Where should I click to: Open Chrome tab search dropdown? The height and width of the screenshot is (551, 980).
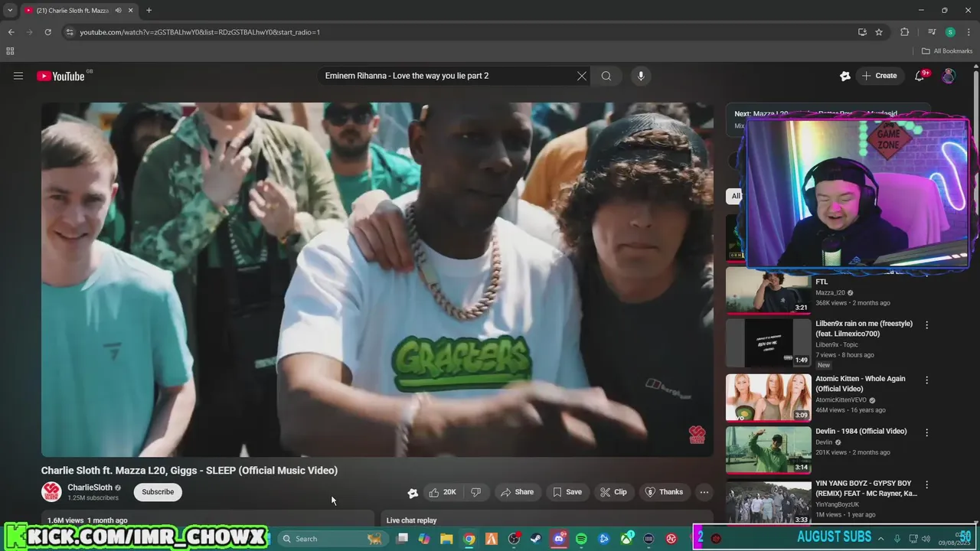point(10,11)
